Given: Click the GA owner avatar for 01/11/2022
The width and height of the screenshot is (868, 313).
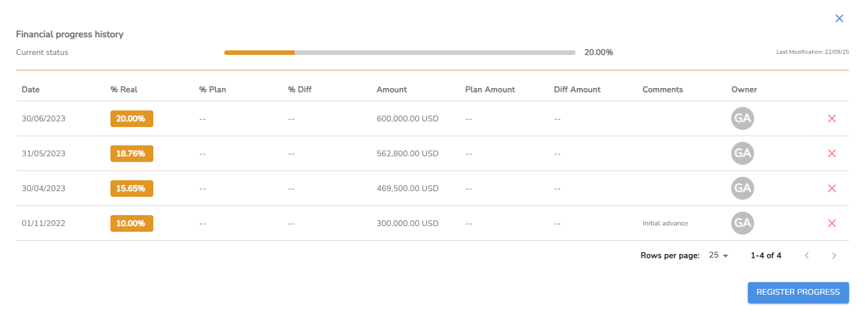Looking at the screenshot, I should click(742, 223).
